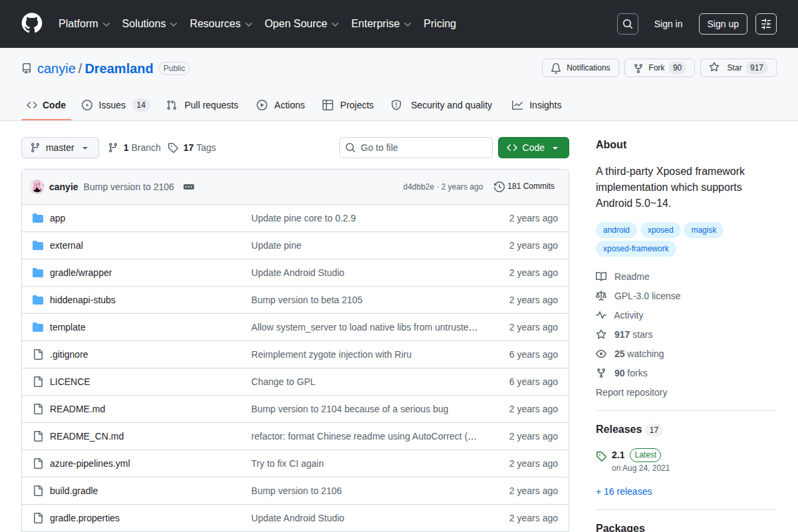
Task: Expand the Enterprise menu
Action: [x=381, y=24]
